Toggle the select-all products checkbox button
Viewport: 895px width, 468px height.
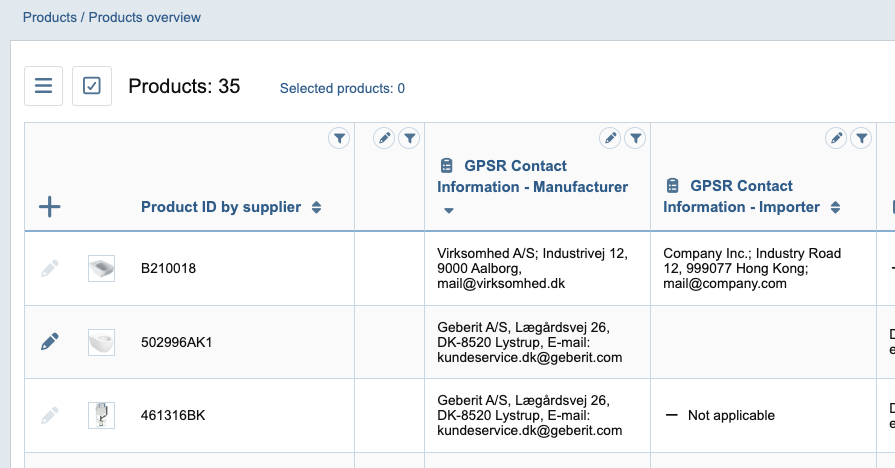92,86
